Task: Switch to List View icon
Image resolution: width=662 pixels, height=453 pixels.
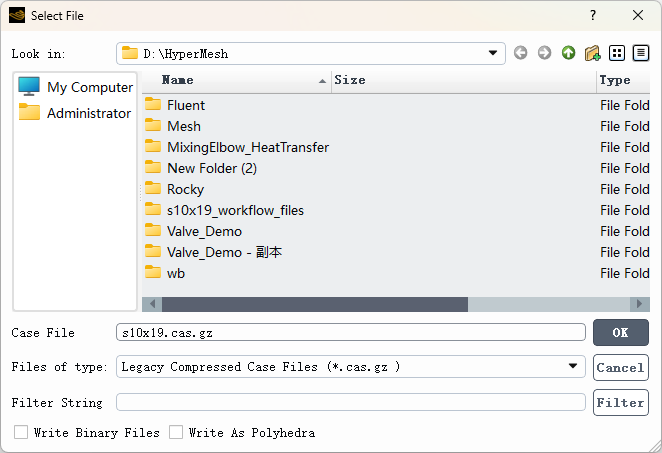Action: 617,53
